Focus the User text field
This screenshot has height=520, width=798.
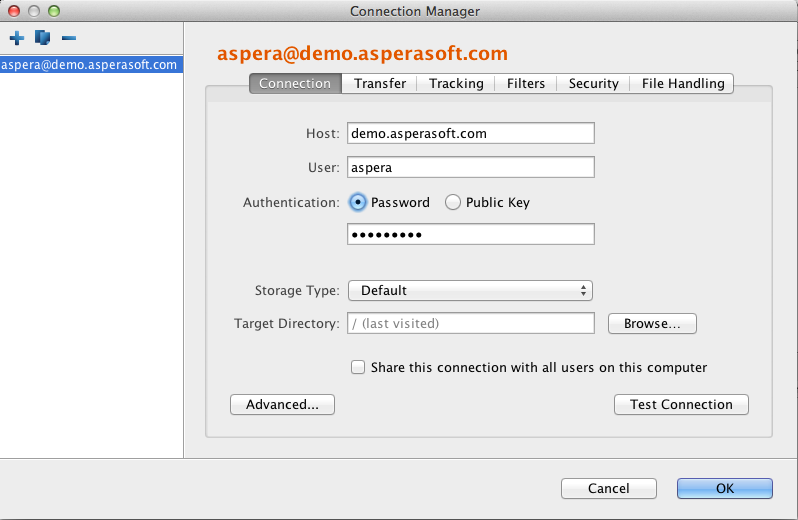tap(471, 167)
